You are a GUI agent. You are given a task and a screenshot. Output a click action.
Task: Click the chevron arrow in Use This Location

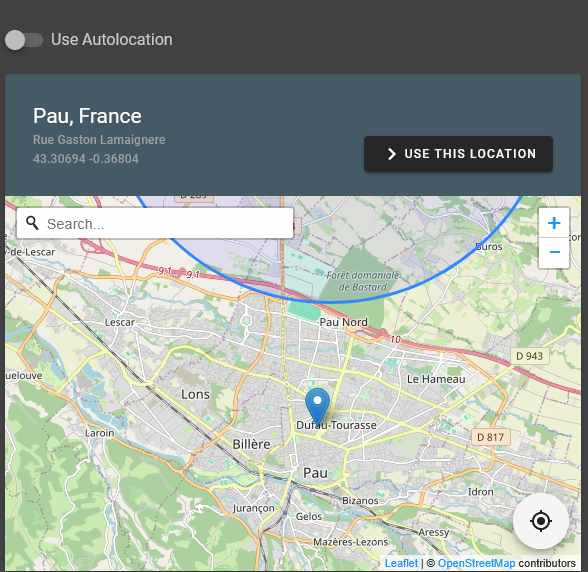point(391,154)
